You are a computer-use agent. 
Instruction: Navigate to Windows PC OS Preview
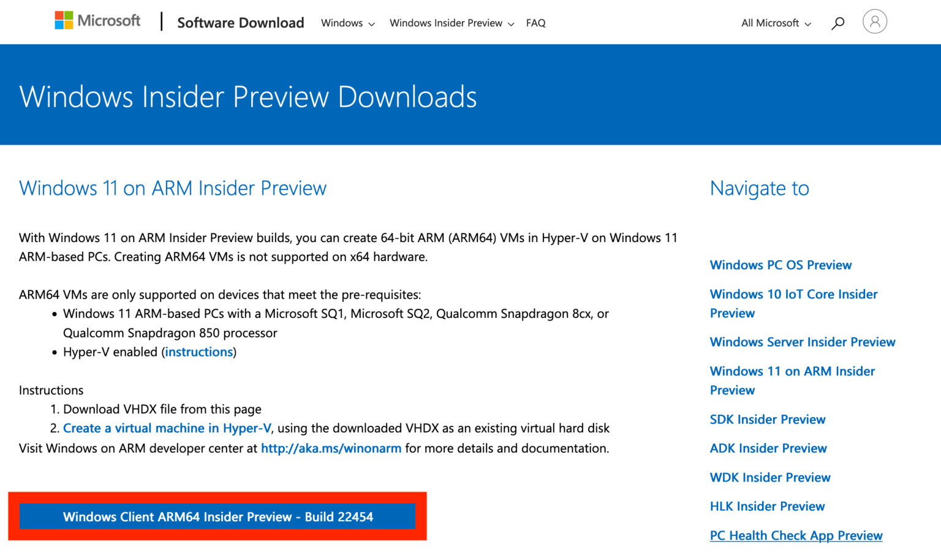click(x=780, y=265)
